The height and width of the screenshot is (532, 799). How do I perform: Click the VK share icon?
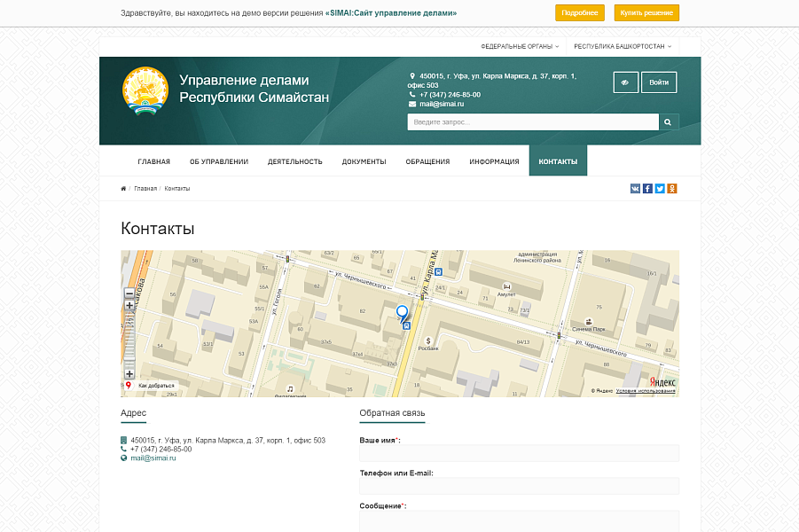635,188
